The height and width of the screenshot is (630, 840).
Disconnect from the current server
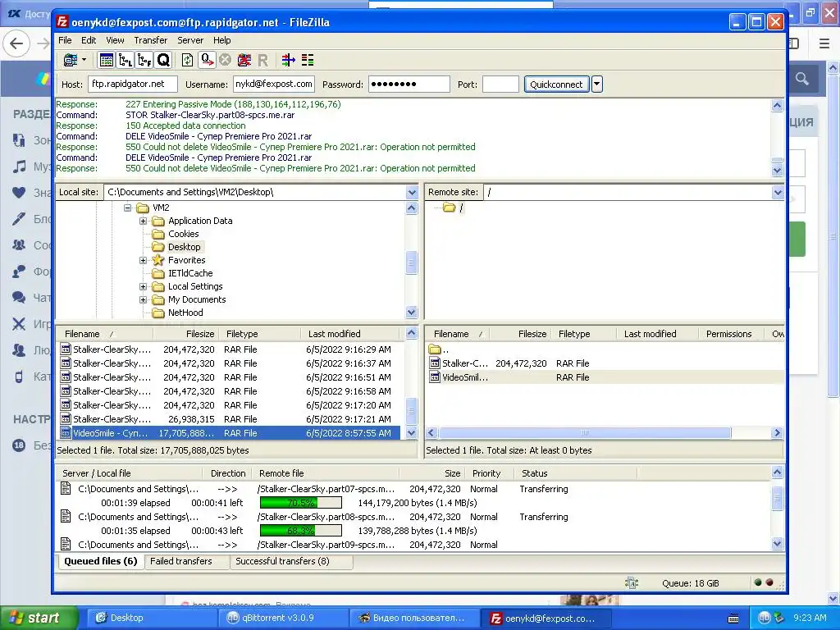pyautogui.click(x=244, y=60)
